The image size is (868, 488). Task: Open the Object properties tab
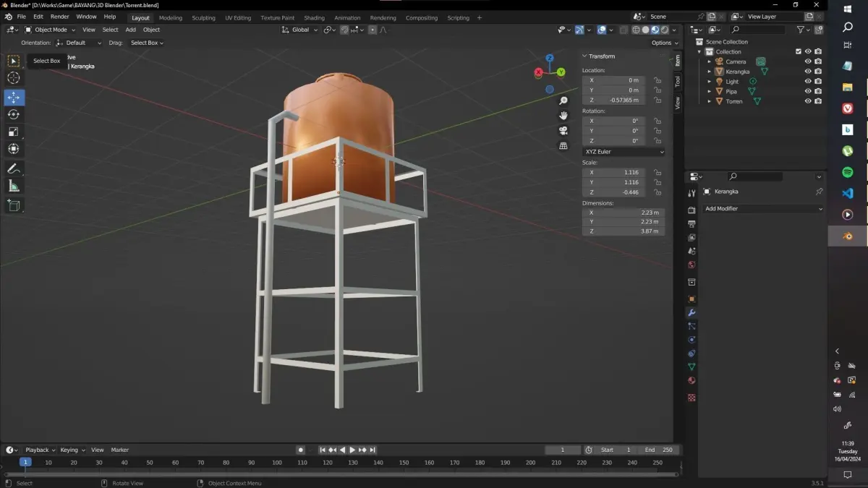[692, 299]
